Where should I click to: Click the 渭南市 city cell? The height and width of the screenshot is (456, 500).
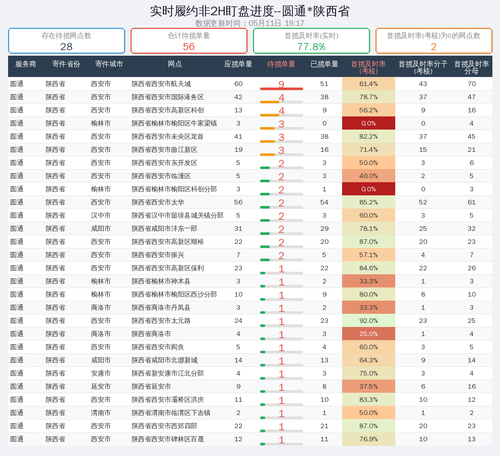pyautogui.click(x=101, y=413)
